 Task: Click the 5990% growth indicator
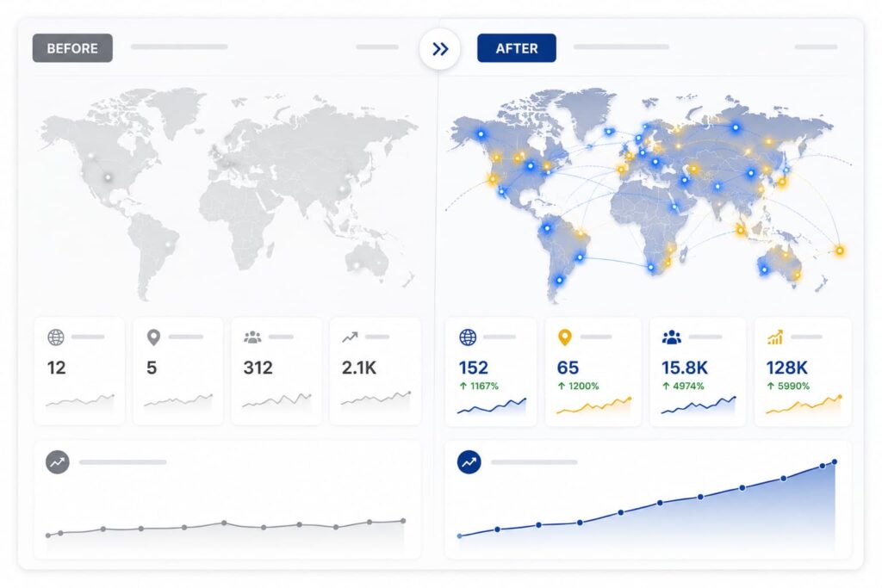click(787, 387)
